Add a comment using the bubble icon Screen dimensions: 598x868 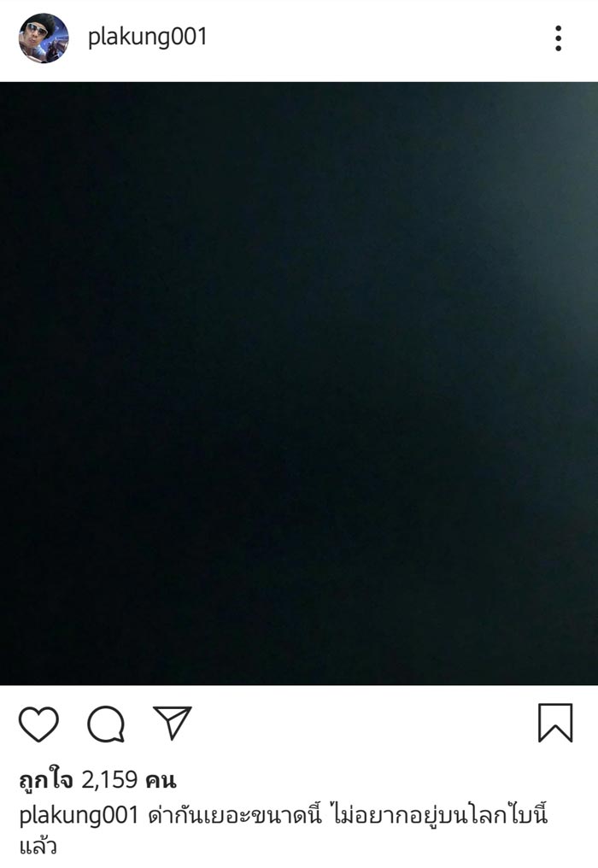106,724
